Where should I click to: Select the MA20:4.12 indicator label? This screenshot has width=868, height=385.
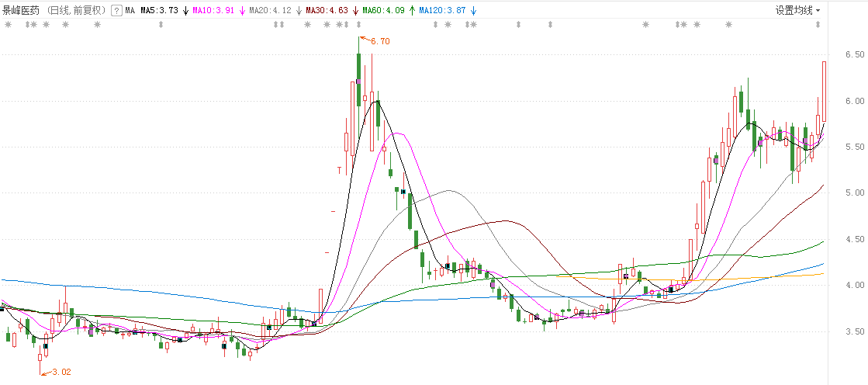point(271,11)
